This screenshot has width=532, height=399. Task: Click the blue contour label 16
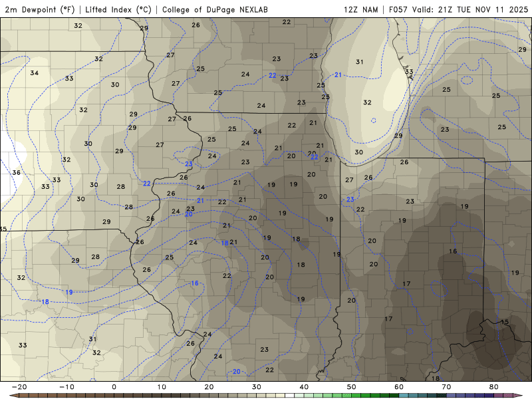[194, 283]
